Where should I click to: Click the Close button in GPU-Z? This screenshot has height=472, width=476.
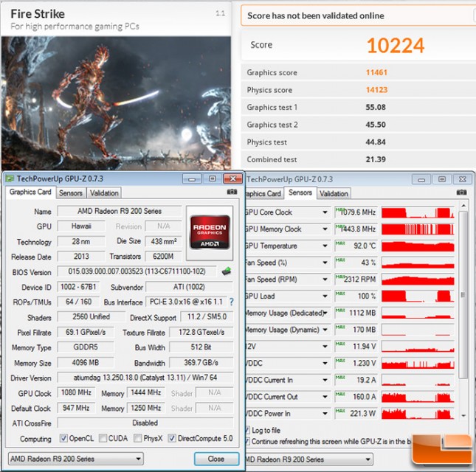coord(216,459)
